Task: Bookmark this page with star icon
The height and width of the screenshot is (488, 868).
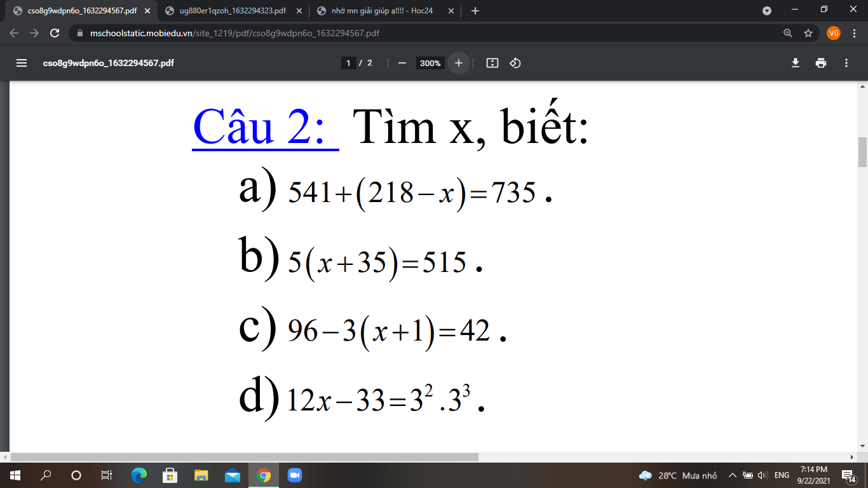Action: click(x=808, y=33)
